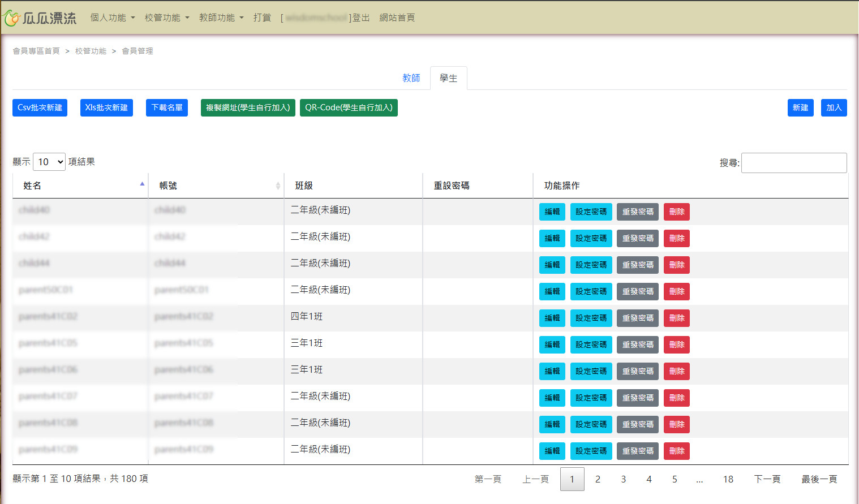Viewport: 859px width, 504px height.
Task: Go to 下一頁 in pagination
Action: [x=767, y=479]
